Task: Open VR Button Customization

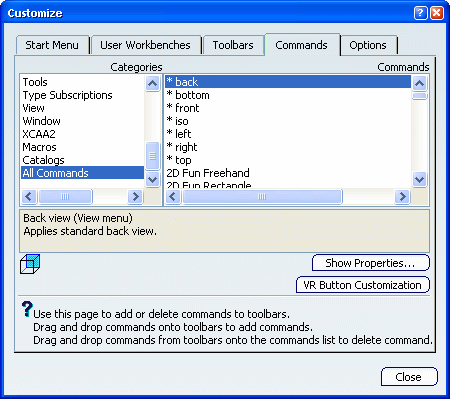Action: 363,285
